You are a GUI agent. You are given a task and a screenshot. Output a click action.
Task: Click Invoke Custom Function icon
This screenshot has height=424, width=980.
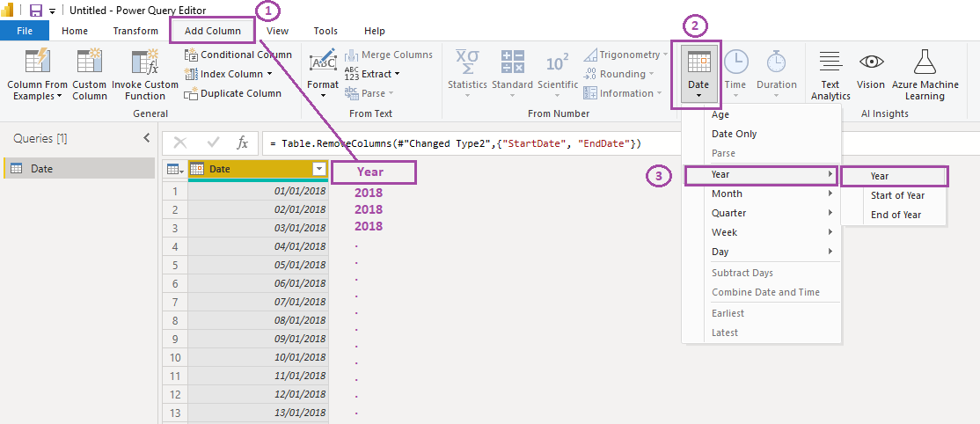coord(144,62)
